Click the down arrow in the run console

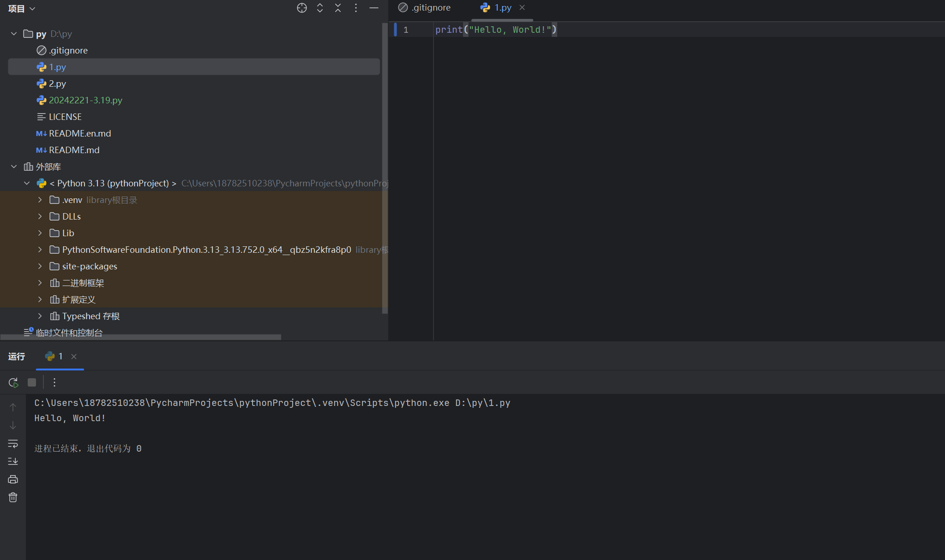click(x=13, y=425)
